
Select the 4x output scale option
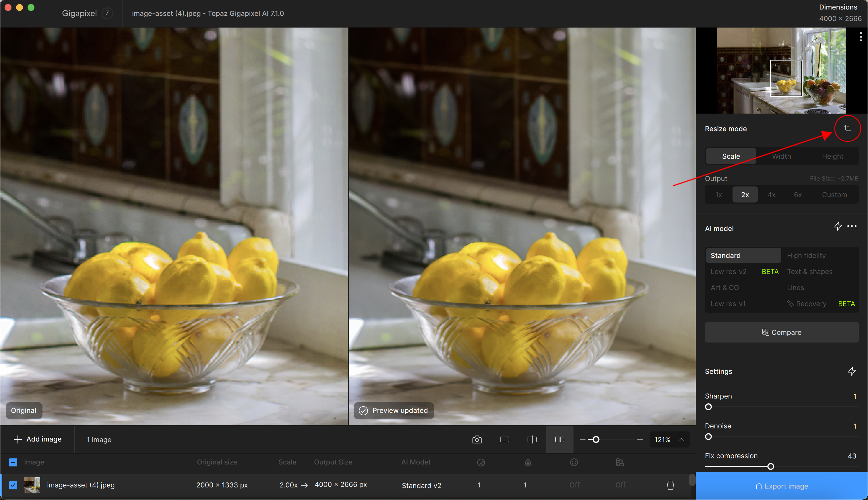[x=772, y=195]
